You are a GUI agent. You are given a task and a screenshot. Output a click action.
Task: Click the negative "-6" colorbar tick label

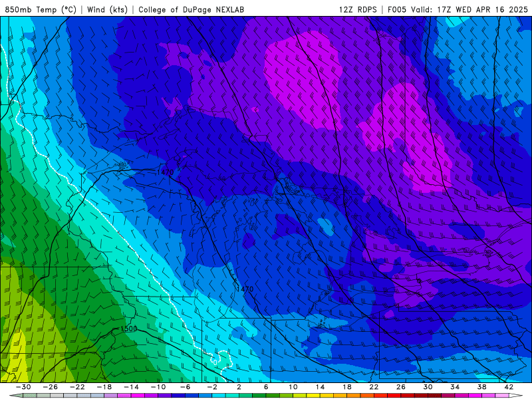[x=185, y=387]
